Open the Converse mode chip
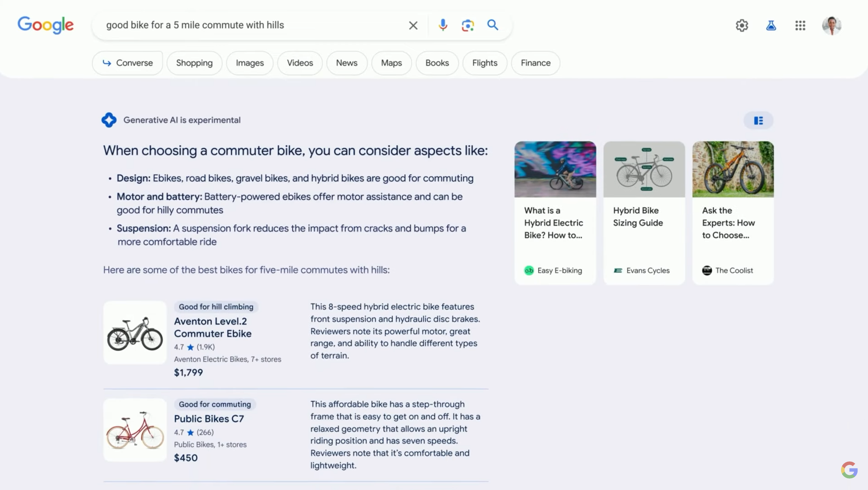The height and width of the screenshot is (490, 868). 127,63
